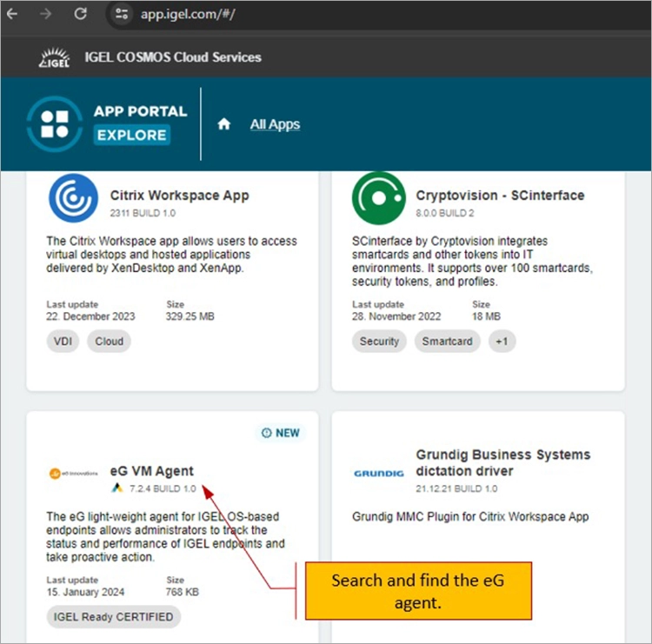Screen dimensions: 652x644
Task: Click the IGEL logo in the header
Action: [x=55, y=57]
